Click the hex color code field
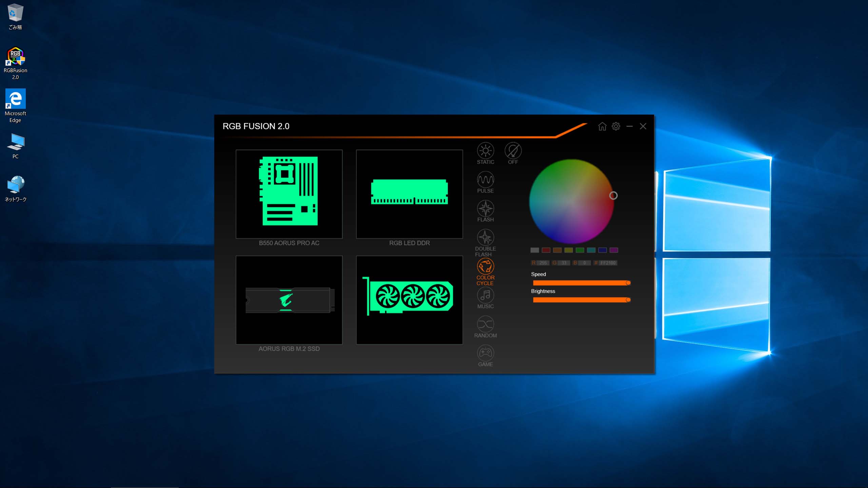868x488 pixels. point(608,263)
